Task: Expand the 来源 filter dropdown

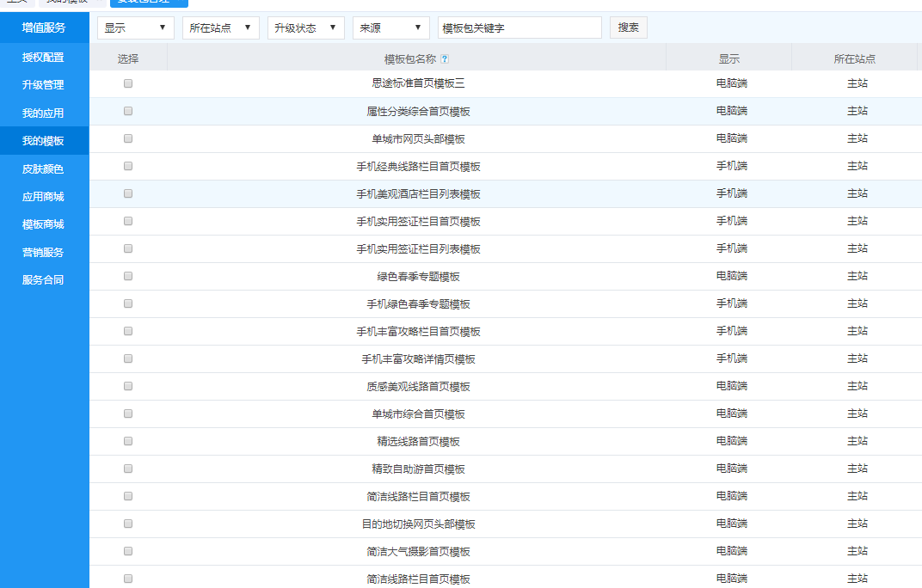Action: [x=390, y=28]
